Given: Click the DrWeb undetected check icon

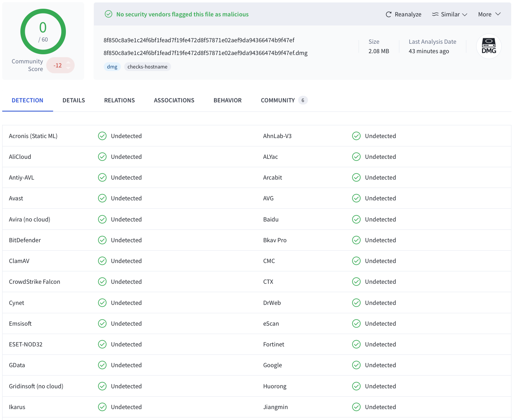Looking at the screenshot, I should [356, 303].
